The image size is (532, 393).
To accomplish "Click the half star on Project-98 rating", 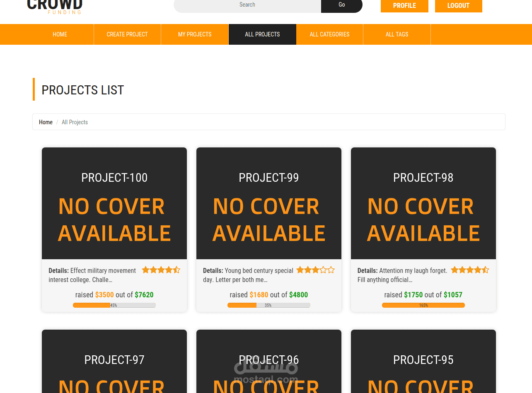I will 486,270.
